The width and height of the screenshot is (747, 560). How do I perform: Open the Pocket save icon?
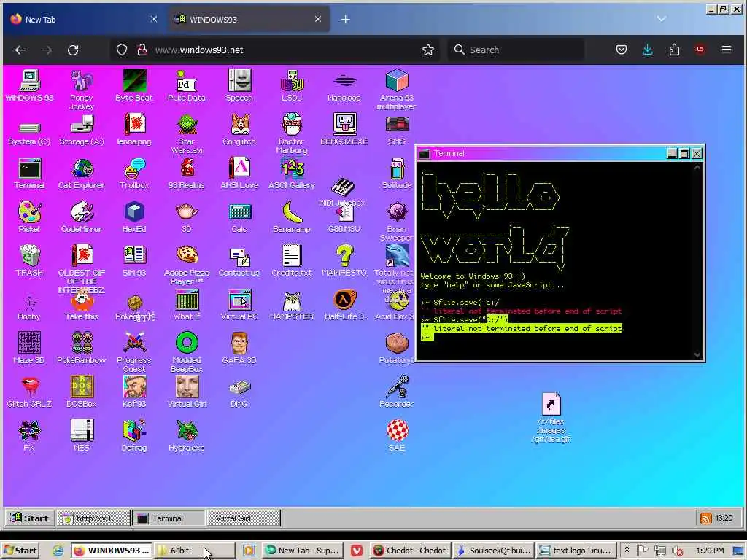point(622,50)
